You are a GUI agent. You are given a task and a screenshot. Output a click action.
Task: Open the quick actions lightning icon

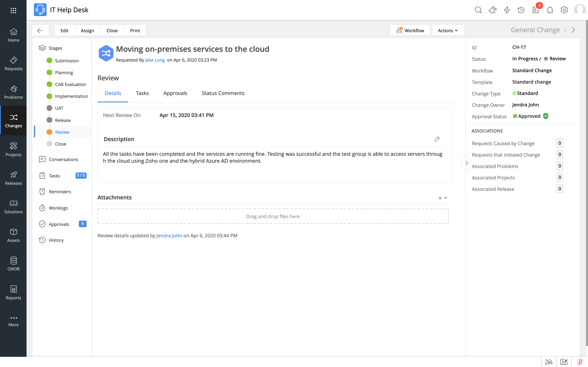(x=507, y=10)
